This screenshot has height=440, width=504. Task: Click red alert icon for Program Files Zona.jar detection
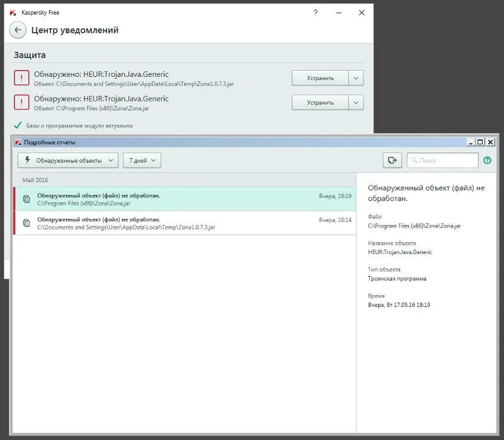point(21,102)
